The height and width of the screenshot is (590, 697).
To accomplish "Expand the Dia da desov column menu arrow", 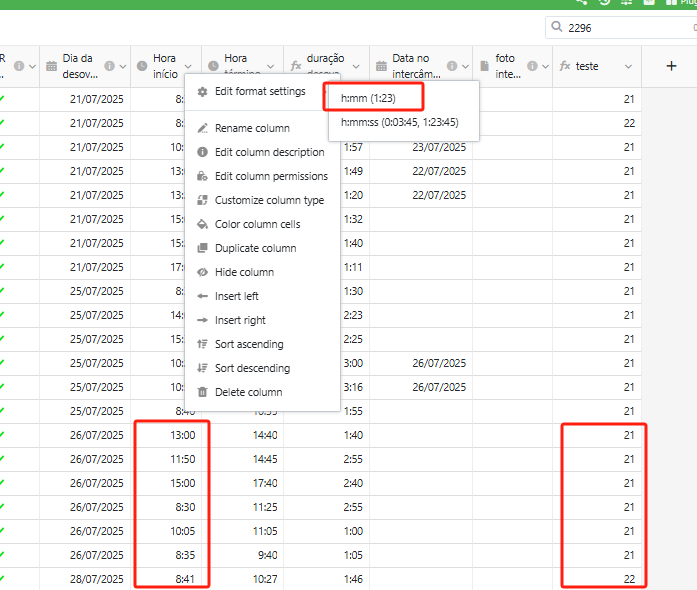I will point(126,66).
